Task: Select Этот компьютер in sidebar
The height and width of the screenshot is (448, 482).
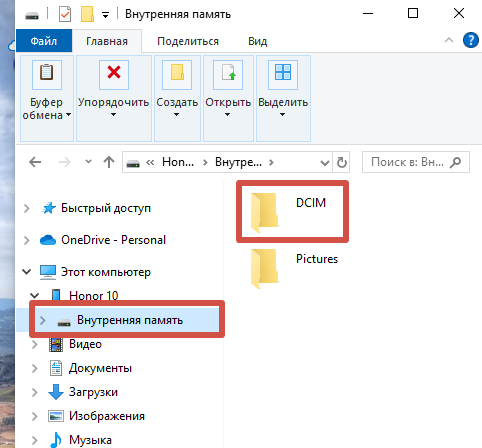Action: tap(106, 272)
